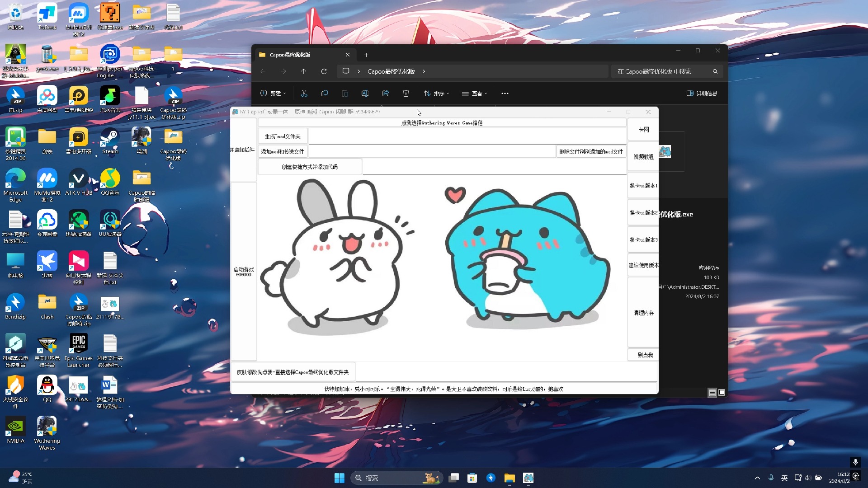
Task: Open Epic Games Launcher desktop icon
Action: [79, 351]
